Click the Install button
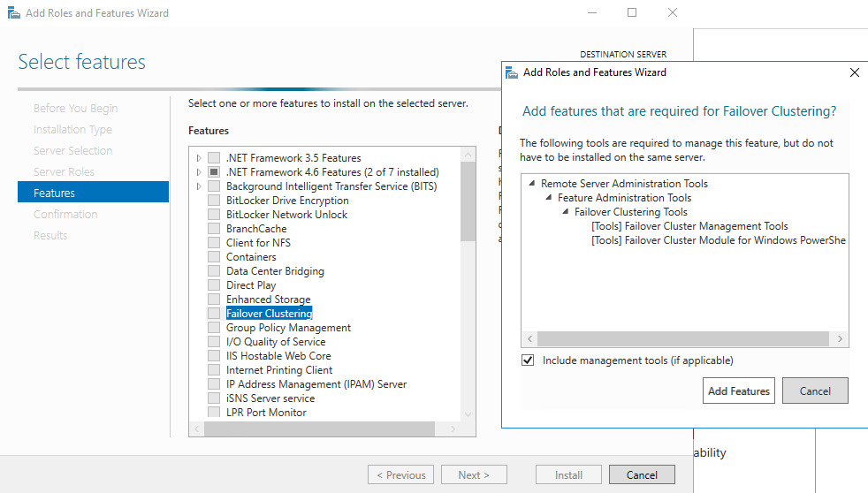 point(568,474)
